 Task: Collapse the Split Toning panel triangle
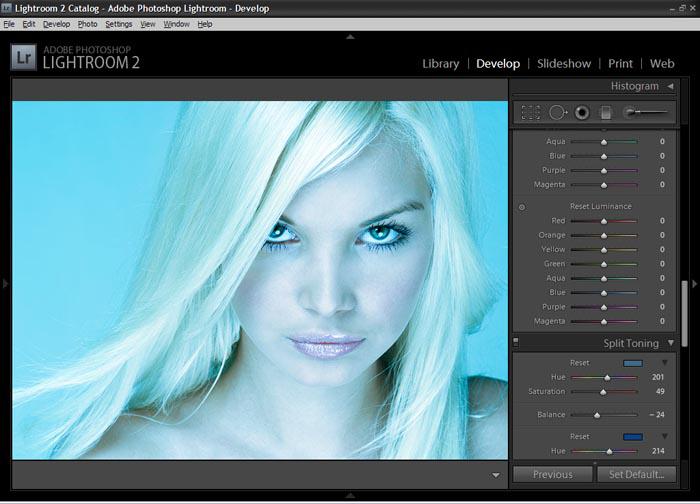coord(671,343)
